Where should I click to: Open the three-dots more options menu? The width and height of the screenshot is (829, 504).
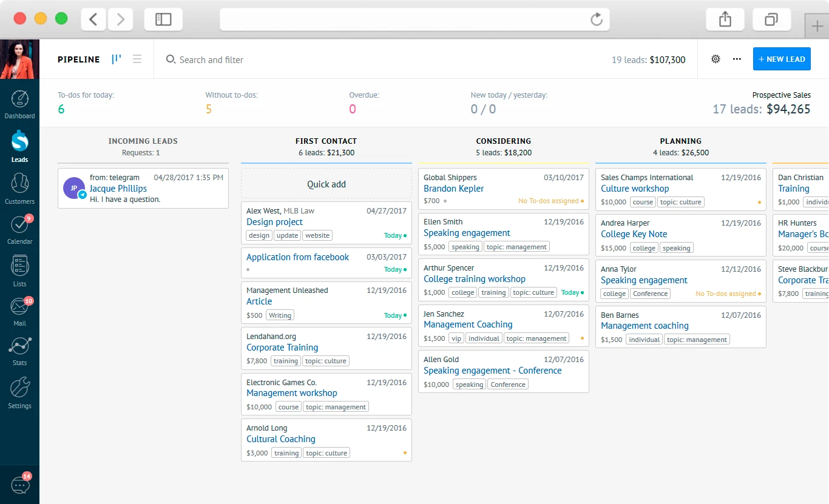[737, 59]
